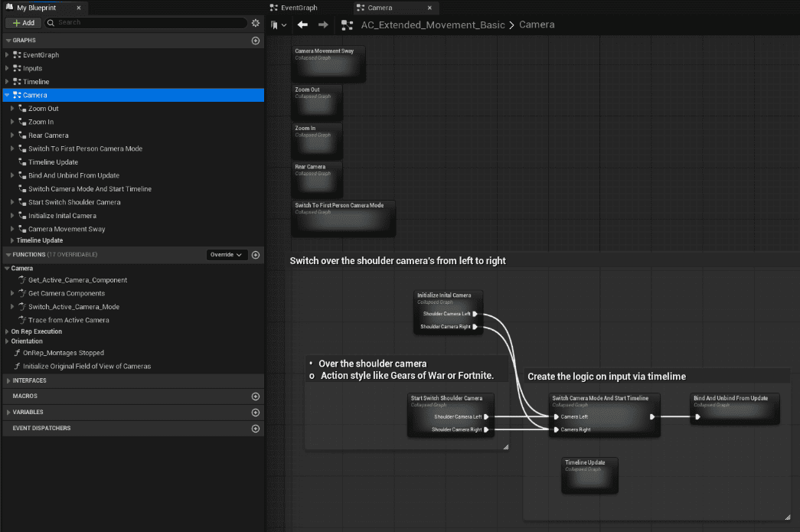Expand the INTERFACES section
800x532 pixels.
pos(8,380)
